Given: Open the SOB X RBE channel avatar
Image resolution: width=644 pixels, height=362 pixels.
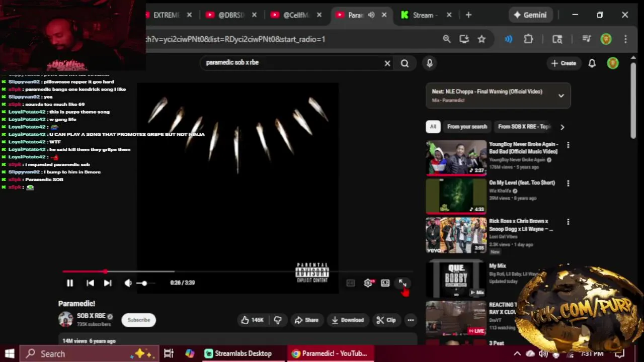Looking at the screenshot, I should pos(65,320).
